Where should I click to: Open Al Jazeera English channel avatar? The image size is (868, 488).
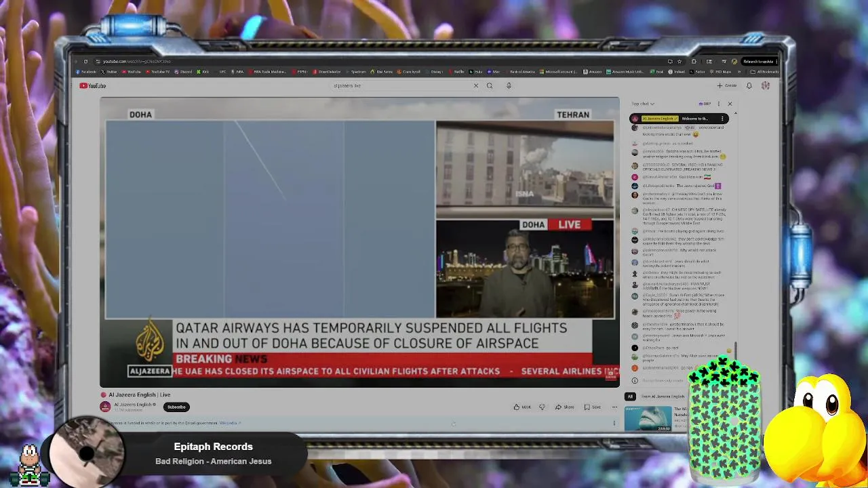[105, 407]
